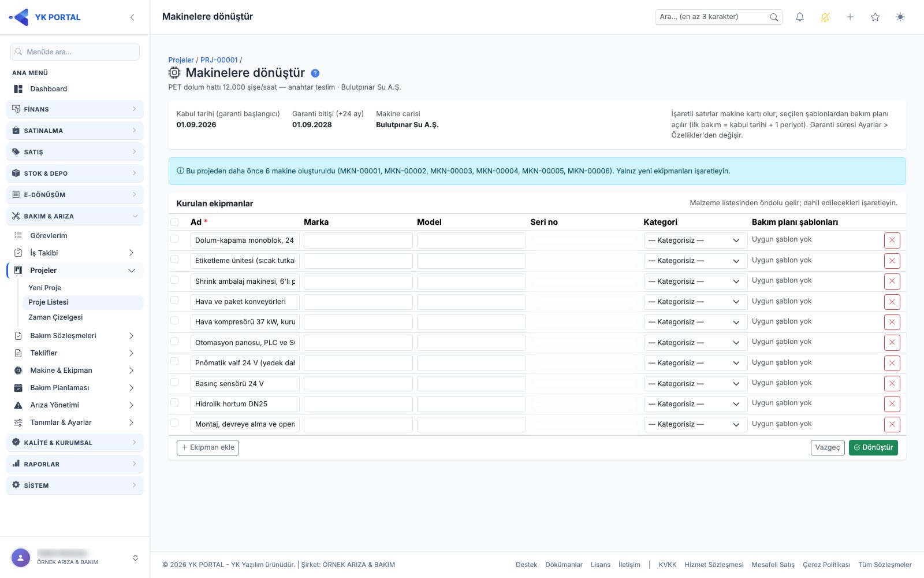Open Proje Listesi menu item
This screenshot has width=924, height=578.
(x=83, y=302)
